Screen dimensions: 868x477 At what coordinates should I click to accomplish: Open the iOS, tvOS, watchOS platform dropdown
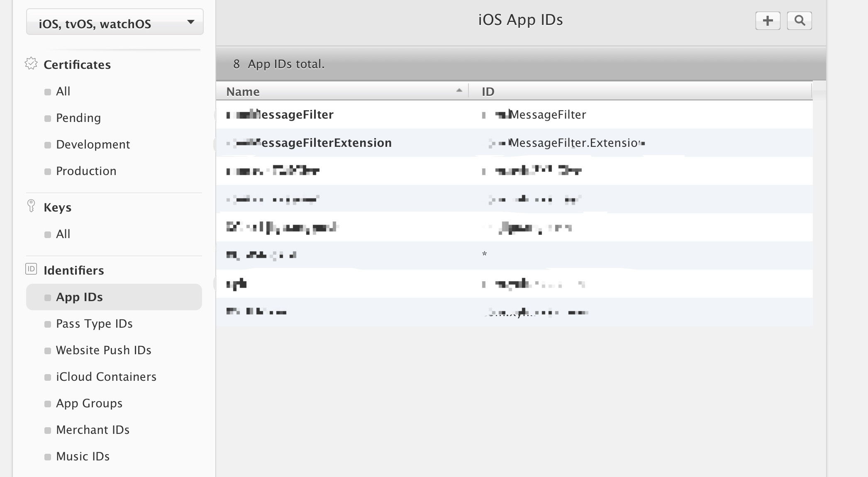(x=115, y=22)
